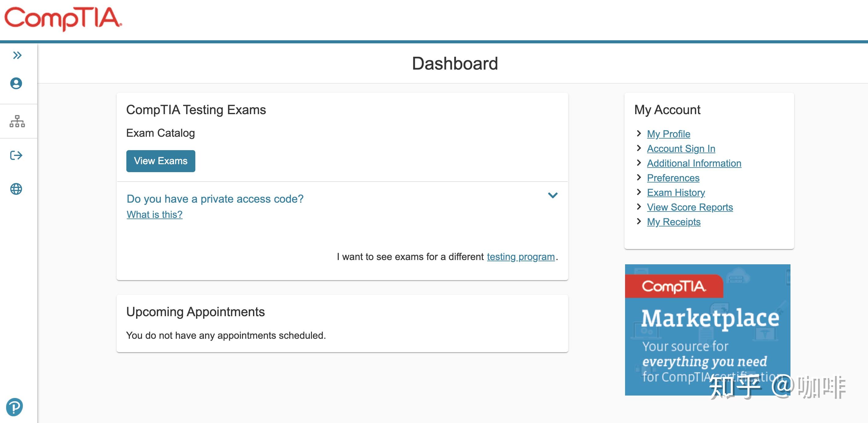Image resolution: width=868 pixels, height=423 pixels.
Task: Click the CompTIA Marketplace banner
Action: point(707,330)
